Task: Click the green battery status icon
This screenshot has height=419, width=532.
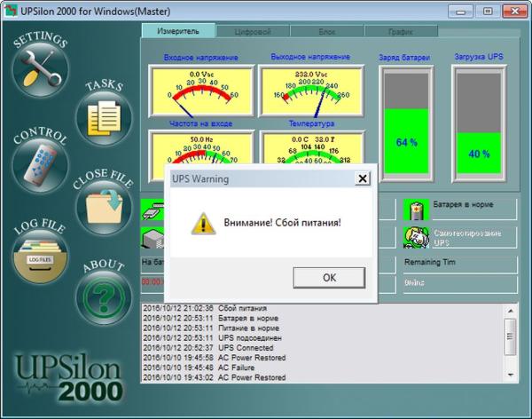Action: click(x=416, y=209)
